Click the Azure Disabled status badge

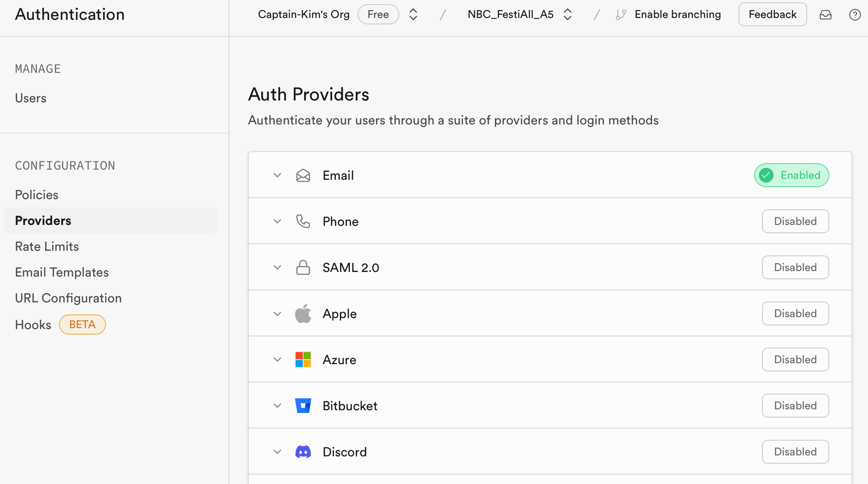[796, 360]
